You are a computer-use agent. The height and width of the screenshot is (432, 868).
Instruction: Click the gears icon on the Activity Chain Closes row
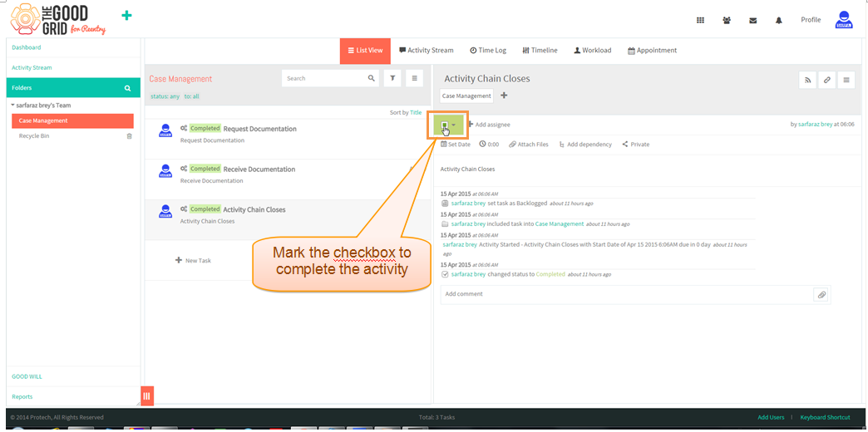184,209
